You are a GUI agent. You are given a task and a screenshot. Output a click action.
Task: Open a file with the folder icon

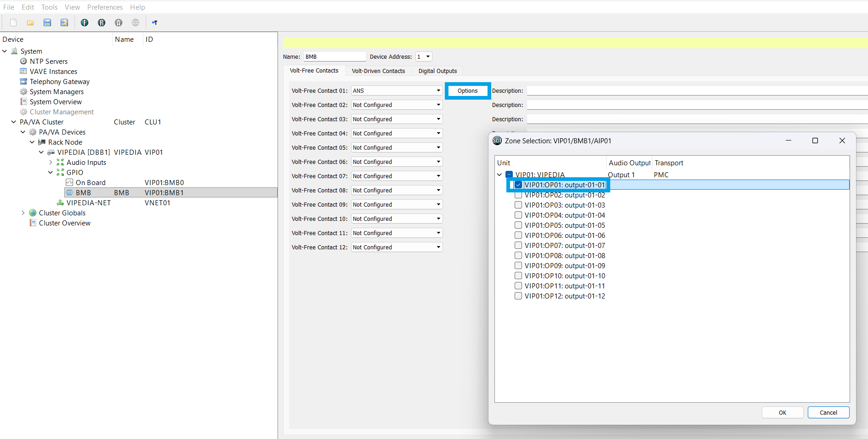tap(30, 23)
